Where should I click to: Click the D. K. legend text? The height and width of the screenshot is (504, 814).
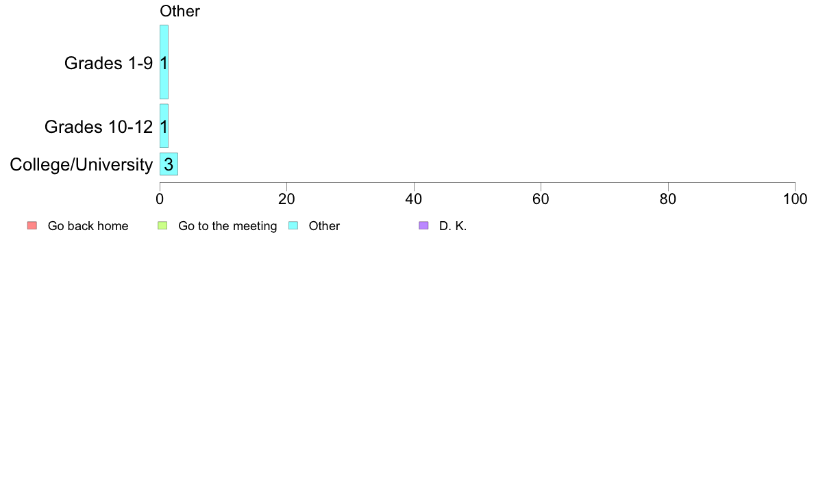453,226
